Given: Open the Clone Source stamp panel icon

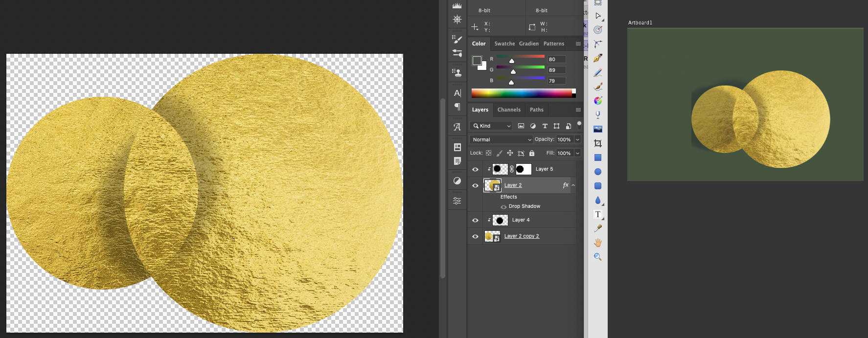Looking at the screenshot, I should 457,72.
